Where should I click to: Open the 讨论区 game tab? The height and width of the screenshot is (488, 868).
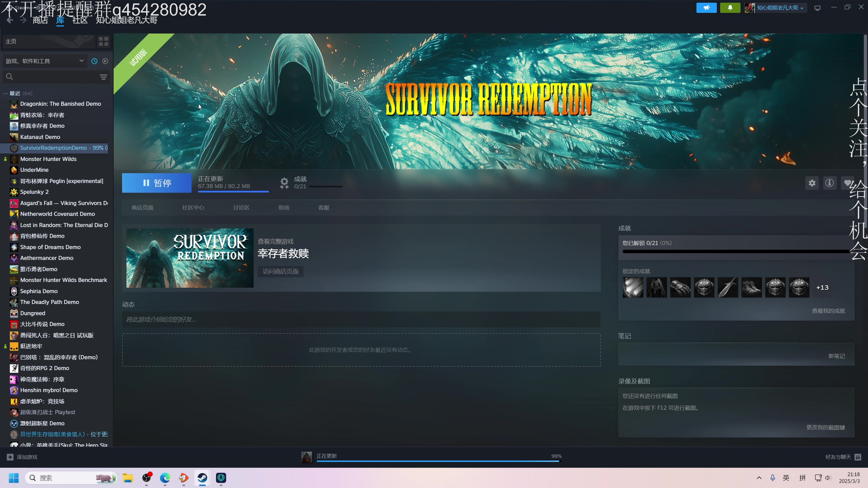point(241,207)
